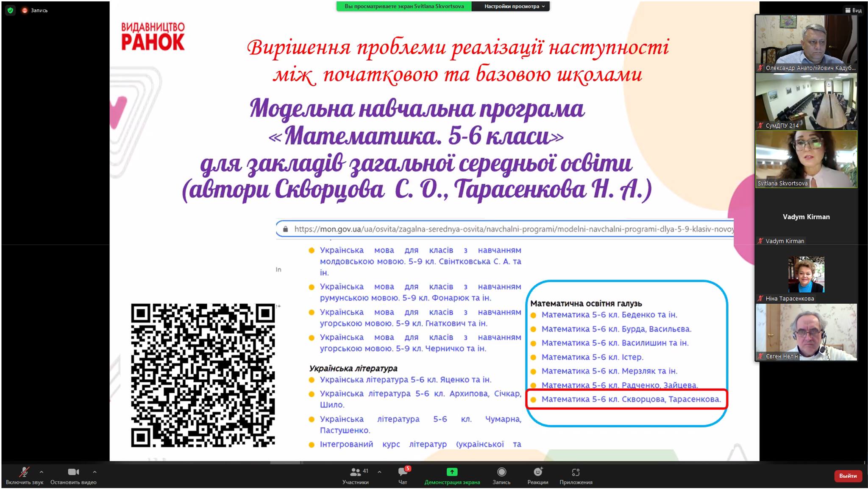Image resolution: width=868 pixels, height=490 pixels.
Task: Click slide title Модельна навчальна програма
Action: pyautogui.click(x=417, y=109)
